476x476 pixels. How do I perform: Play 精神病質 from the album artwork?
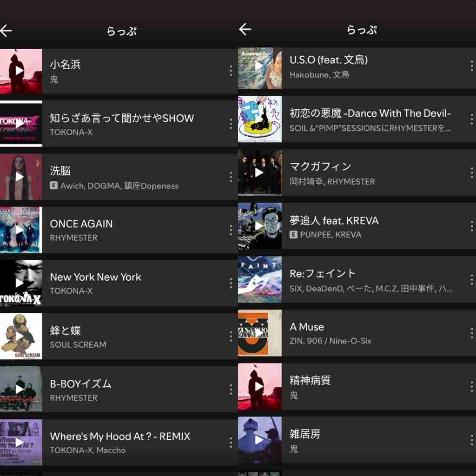point(260,386)
